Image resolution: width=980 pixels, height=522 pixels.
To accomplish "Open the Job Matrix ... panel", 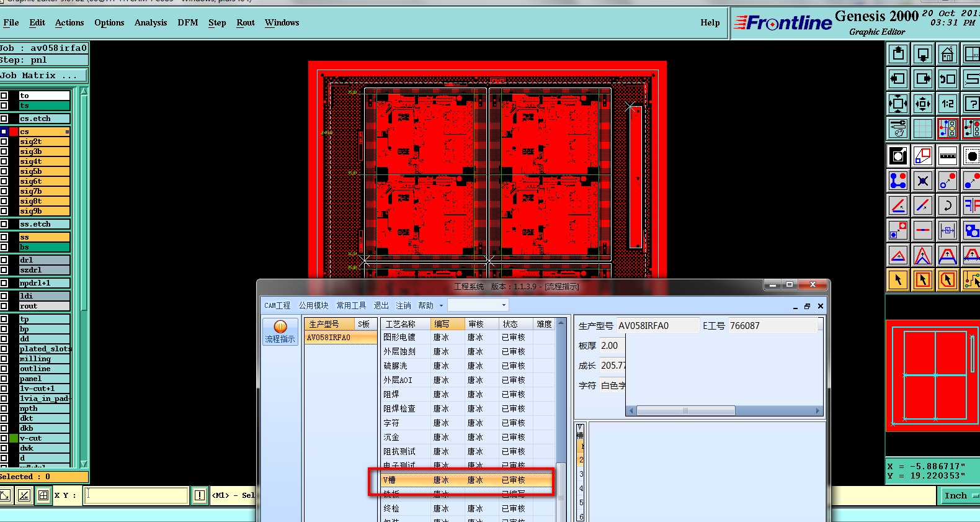I will click(x=44, y=76).
